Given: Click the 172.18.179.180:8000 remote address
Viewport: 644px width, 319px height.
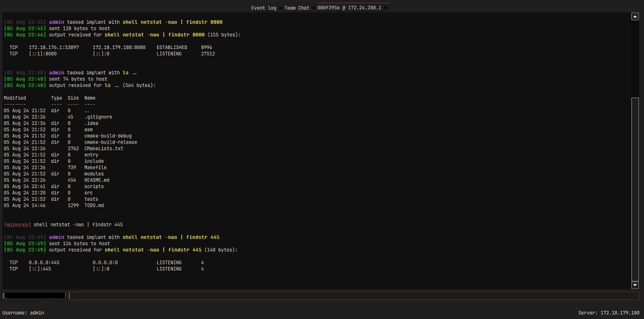Looking at the screenshot, I should point(119,47).
